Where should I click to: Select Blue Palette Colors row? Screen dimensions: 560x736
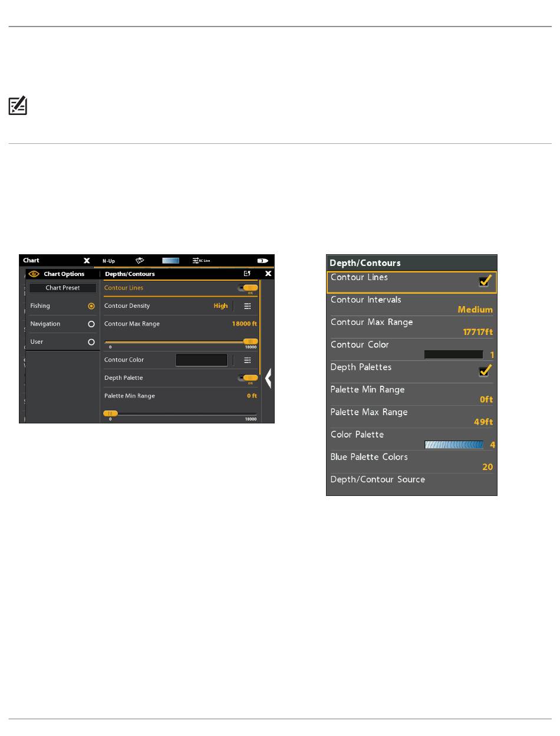[x=411, y=462]
